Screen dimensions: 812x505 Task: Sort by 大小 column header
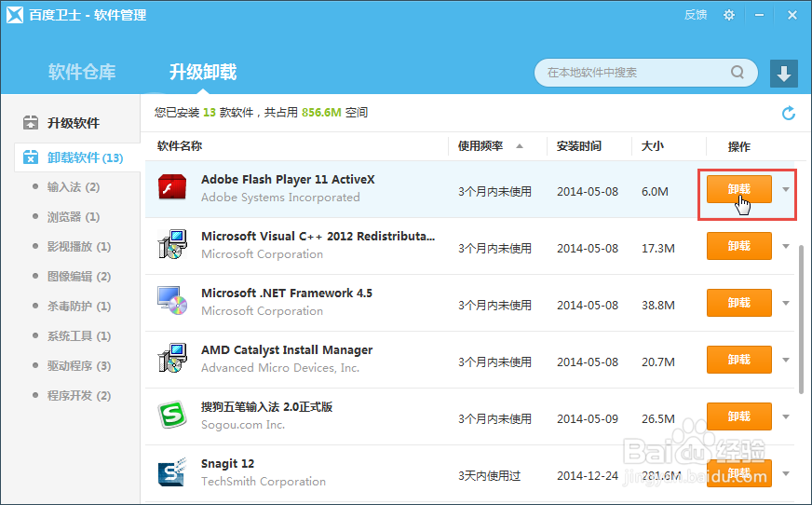point(653,146)
